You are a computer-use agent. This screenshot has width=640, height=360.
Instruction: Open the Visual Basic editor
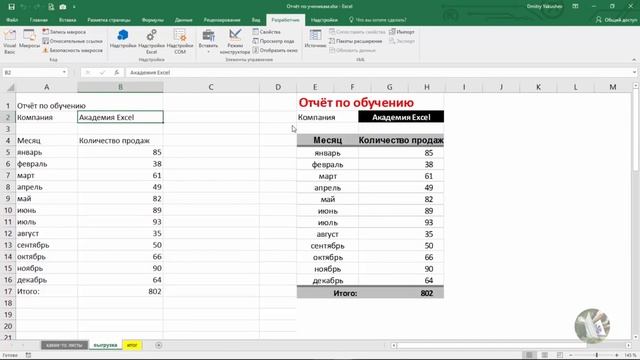point(10,41)
